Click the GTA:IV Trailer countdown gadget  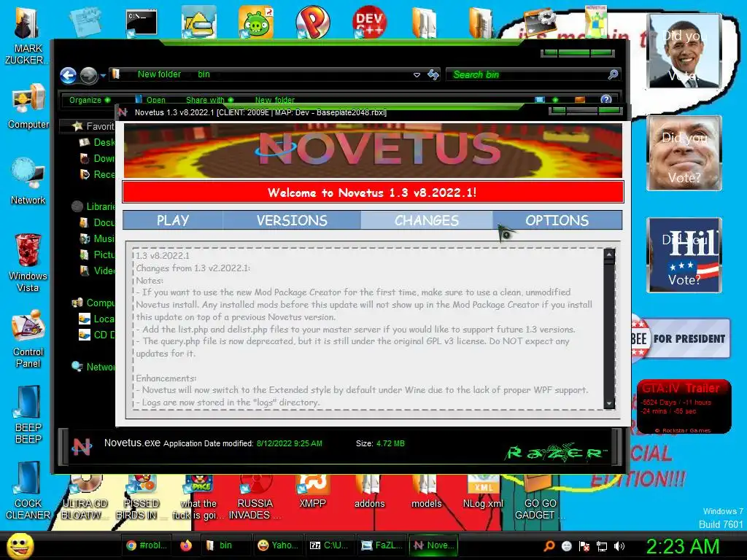[x=684, y=406]
